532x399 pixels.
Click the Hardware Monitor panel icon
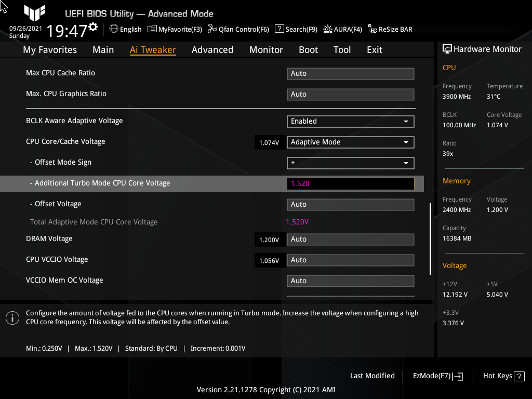[x=447, y=48]
